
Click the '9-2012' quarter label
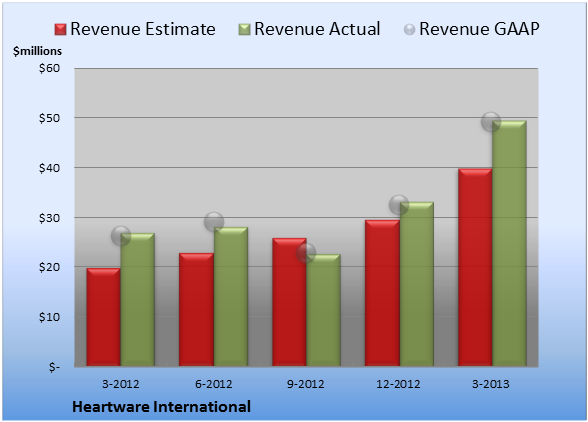tap(306, 384)
